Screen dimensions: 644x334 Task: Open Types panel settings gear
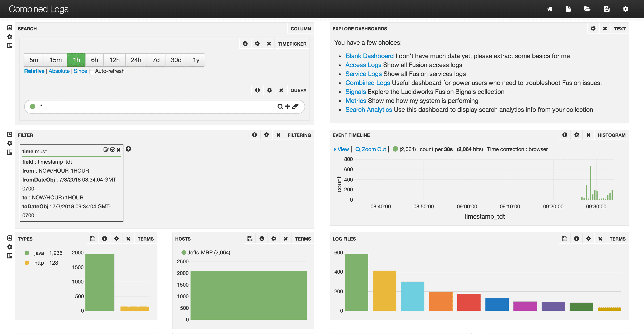(117, 239)
